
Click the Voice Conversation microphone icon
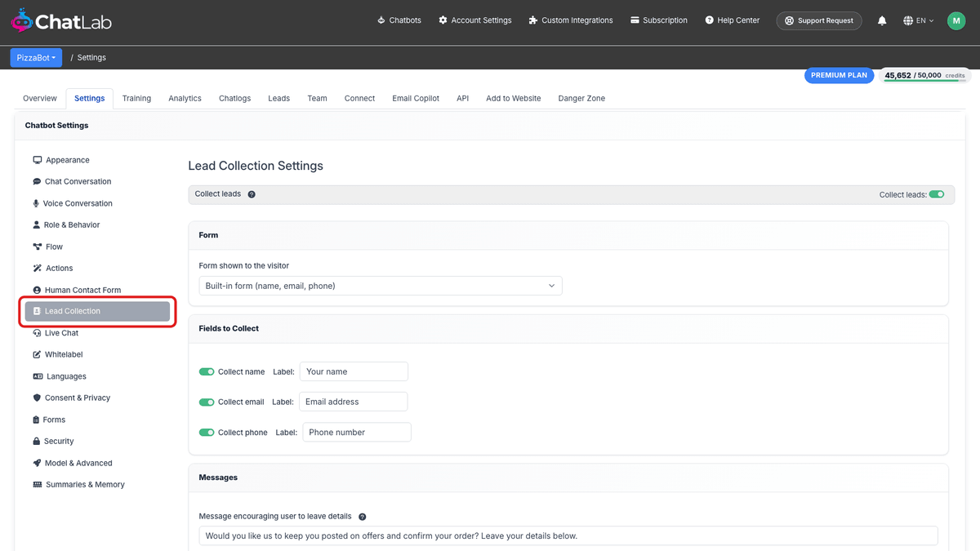pyautogui.click(x=36, y=203)
